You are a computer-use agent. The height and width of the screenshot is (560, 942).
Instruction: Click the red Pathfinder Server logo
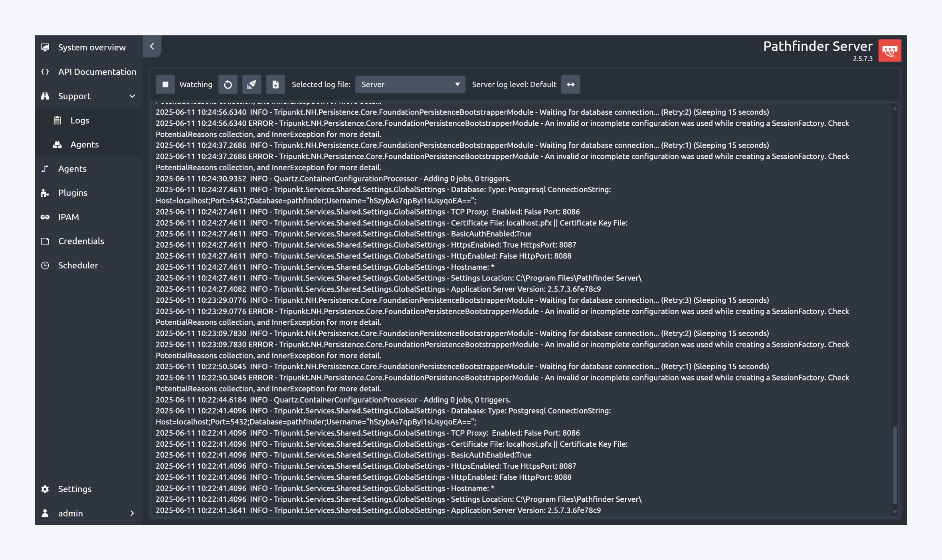point(890,51)
